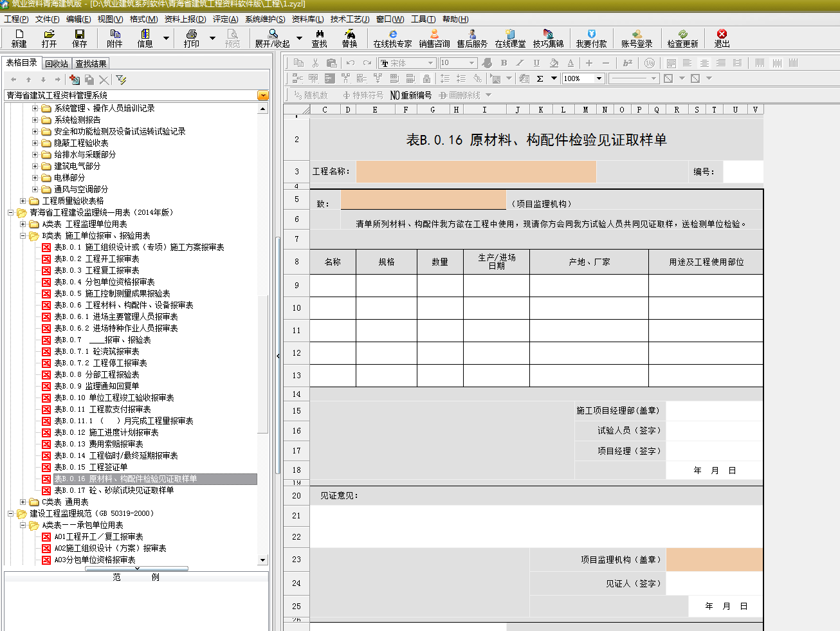Open the font size 10 dropdown
The height and width of the screenshot is (631, 840).
coord(471,63)
